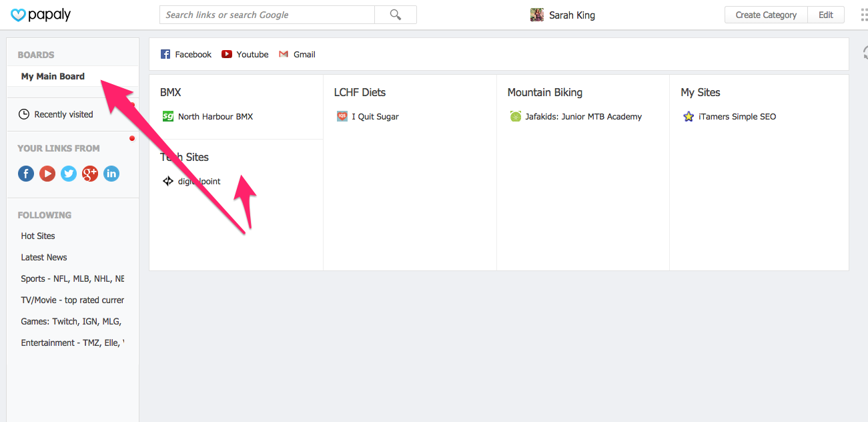868x422 pixels.
Task: Open the Youtube quick link text
Action: pyautogui.click(x=253, y=54)
